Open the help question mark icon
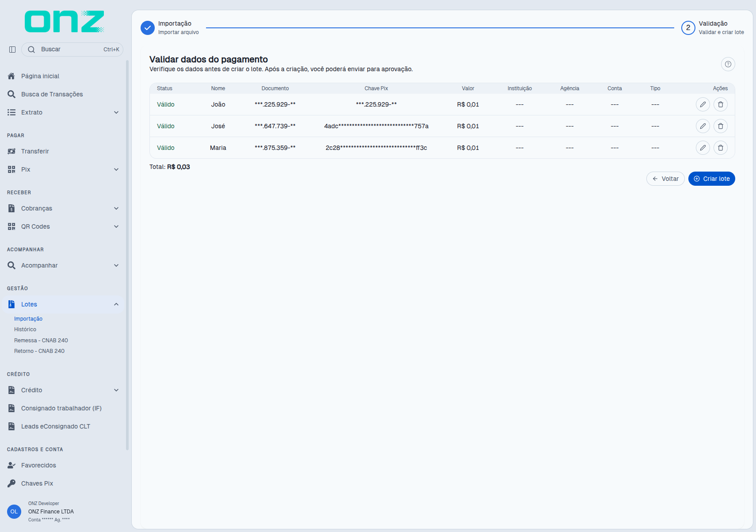Image resolution: width=756 pixels, height=532 pixels. [728, 64]
